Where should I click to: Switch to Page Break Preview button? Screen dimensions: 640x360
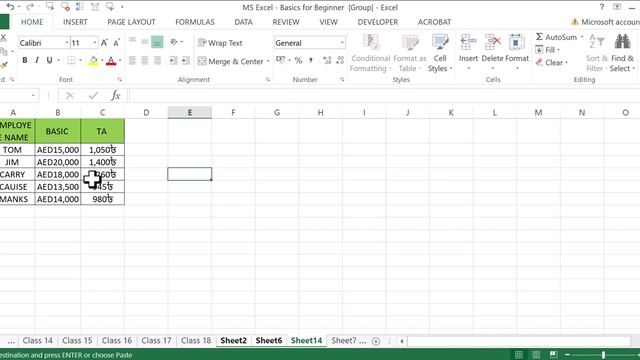pyautogui.click(x=553, y=354)
